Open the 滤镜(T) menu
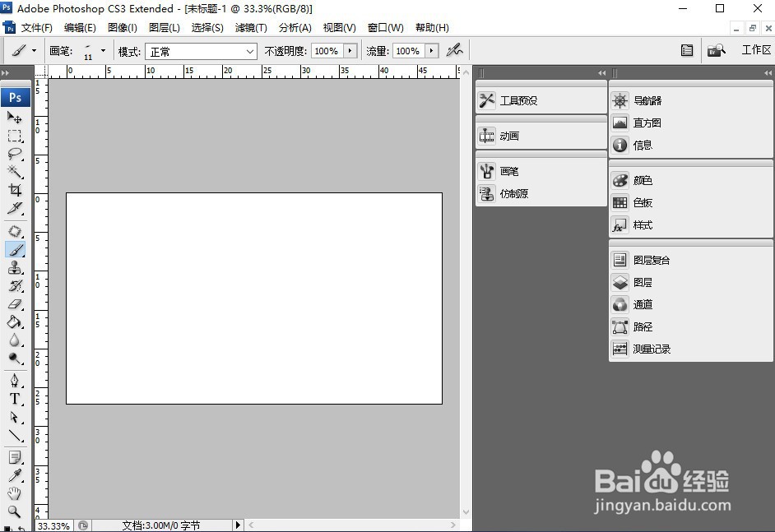 (251, 28)
